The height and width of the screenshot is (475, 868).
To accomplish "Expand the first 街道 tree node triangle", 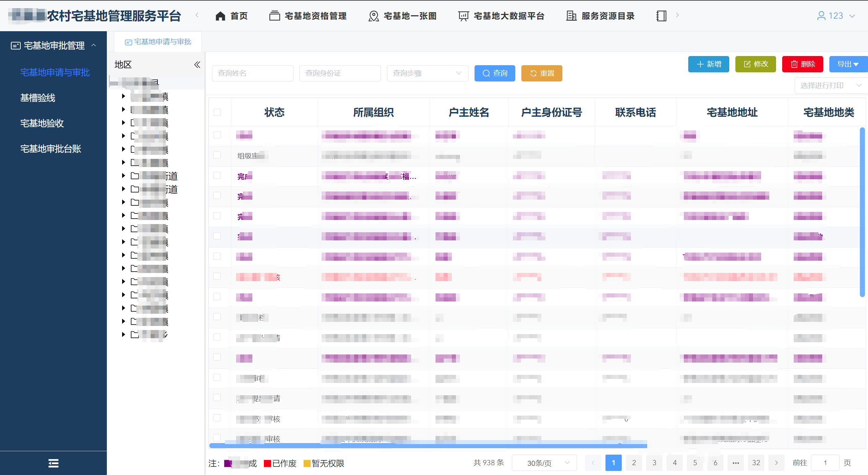I will [x=123, y=176].
